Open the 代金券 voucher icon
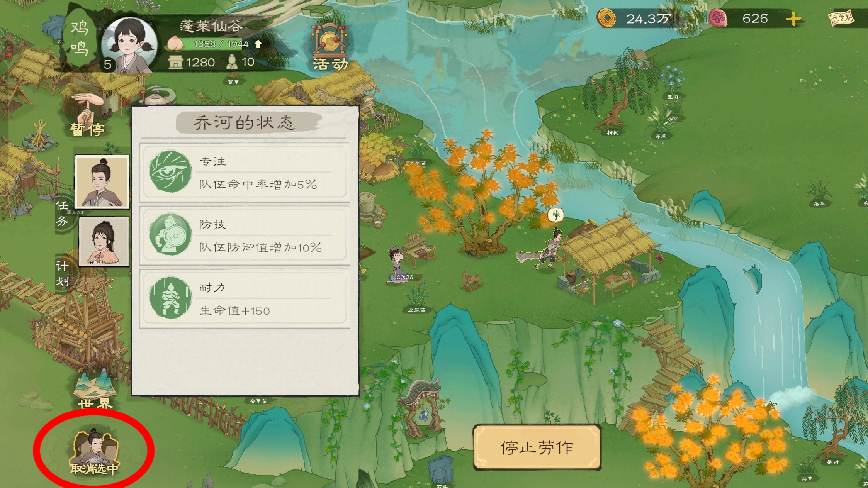The image size is (868, 488). coord(841,18)
